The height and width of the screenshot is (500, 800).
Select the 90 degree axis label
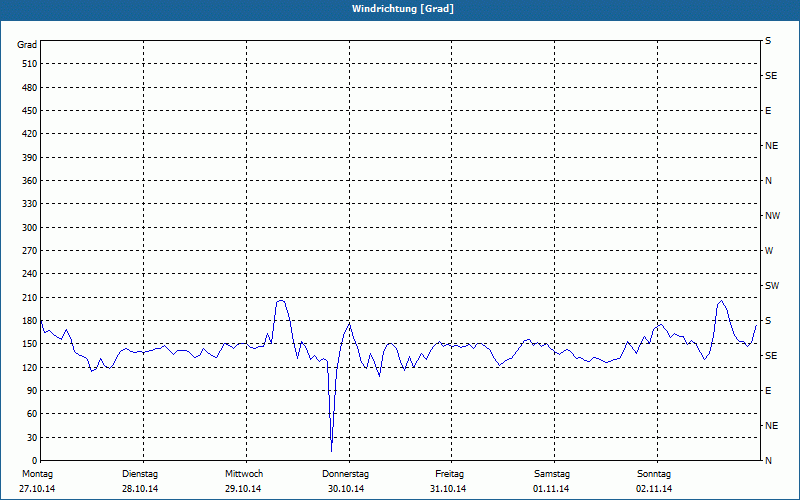(32, 390)
